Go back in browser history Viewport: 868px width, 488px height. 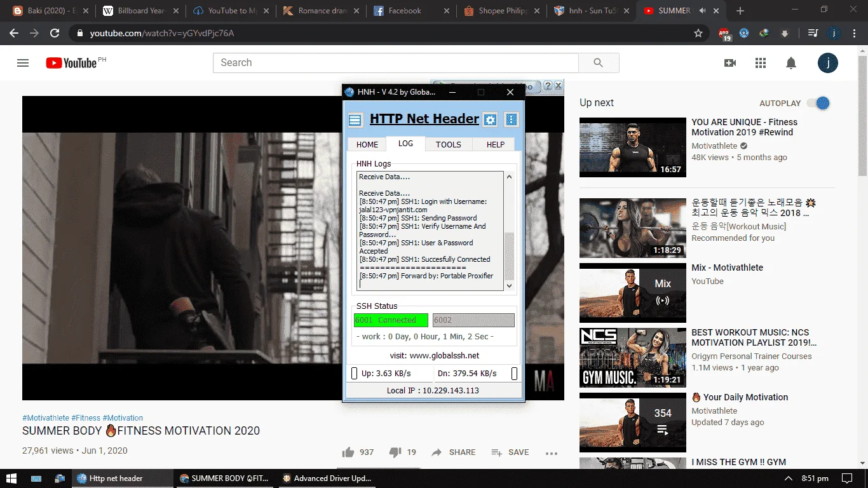point(13,33)
